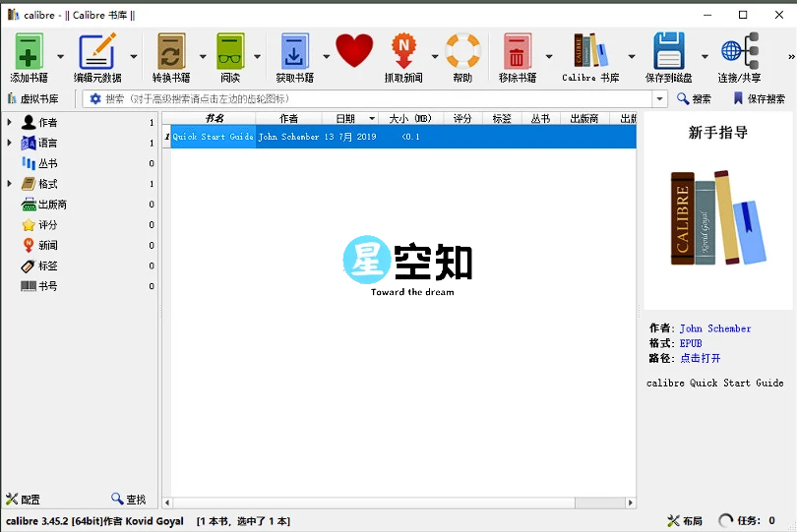This screenshot has width=797, height=532.
Task: Click the 移除书籍 remove books icon
Action: 517,51
